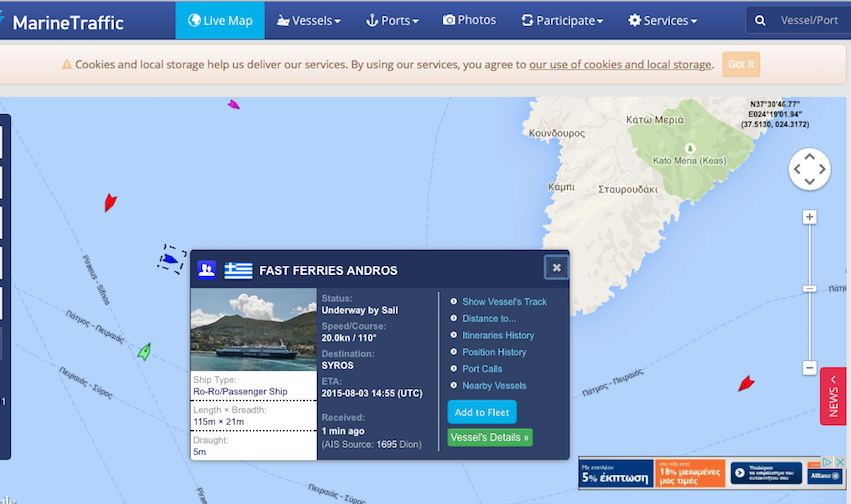Open the Photos menu item
The height and width of the screenshot is (504, 851).
(x=469, y=20)
